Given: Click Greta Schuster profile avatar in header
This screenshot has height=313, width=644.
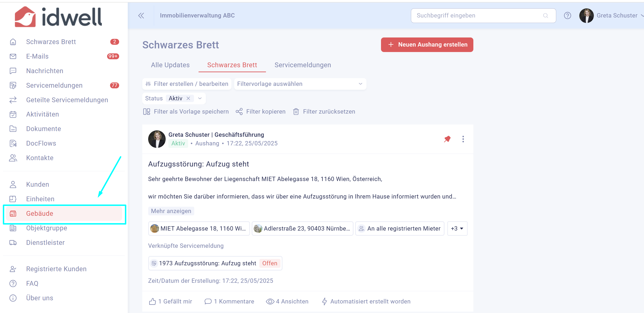Looking at the screenshot, I should tap(586, 15).
